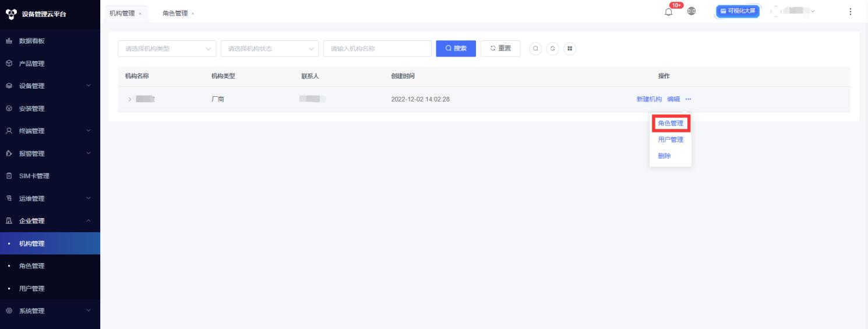
Task: Click the more actions ellipsis icon
Action: point(689,99)
